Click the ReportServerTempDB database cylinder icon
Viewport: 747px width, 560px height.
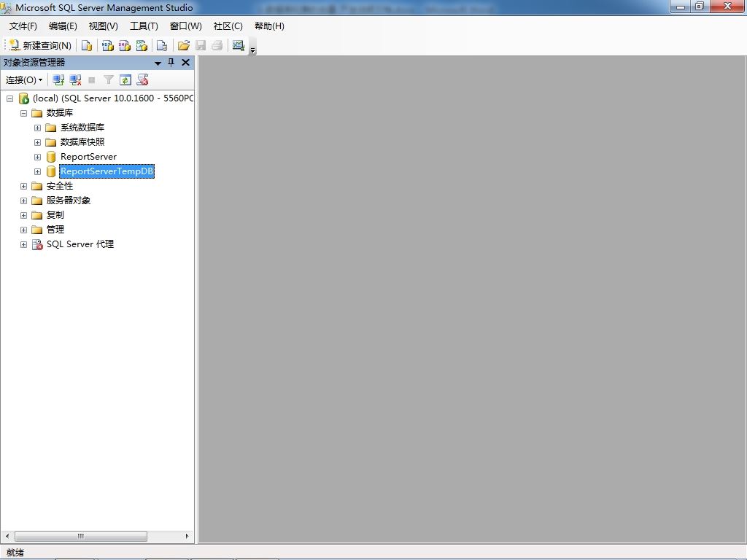click(x=52, y=171)
